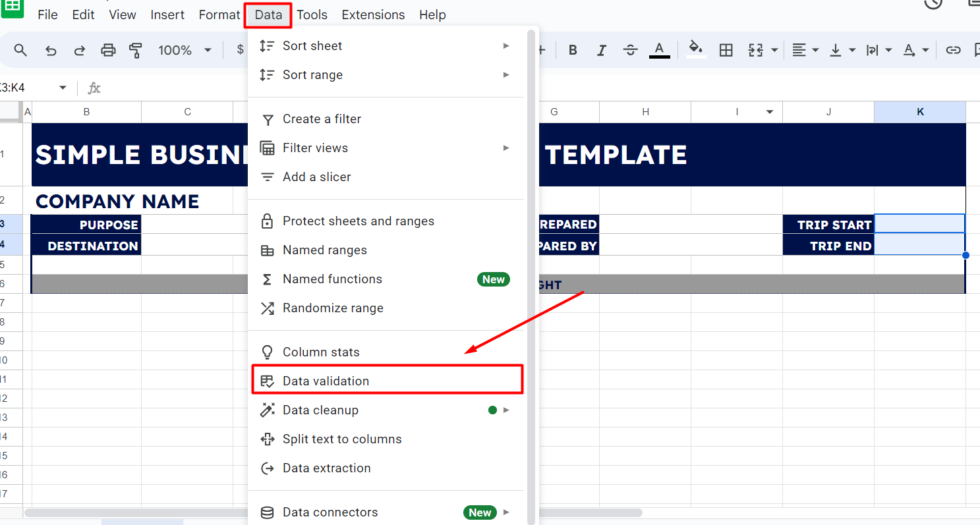Click column I header dropdown arrow
This screenshot has height=525, width=980.
click(x=770, y=112)
